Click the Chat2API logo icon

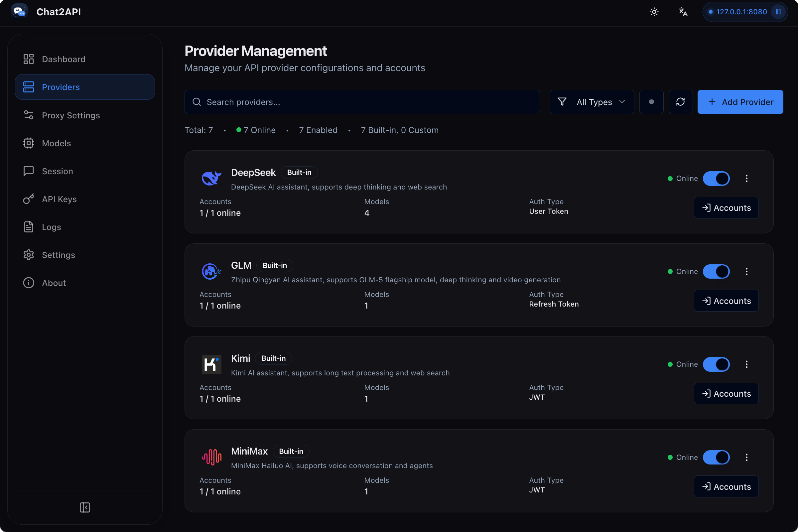tap(19, 12)
